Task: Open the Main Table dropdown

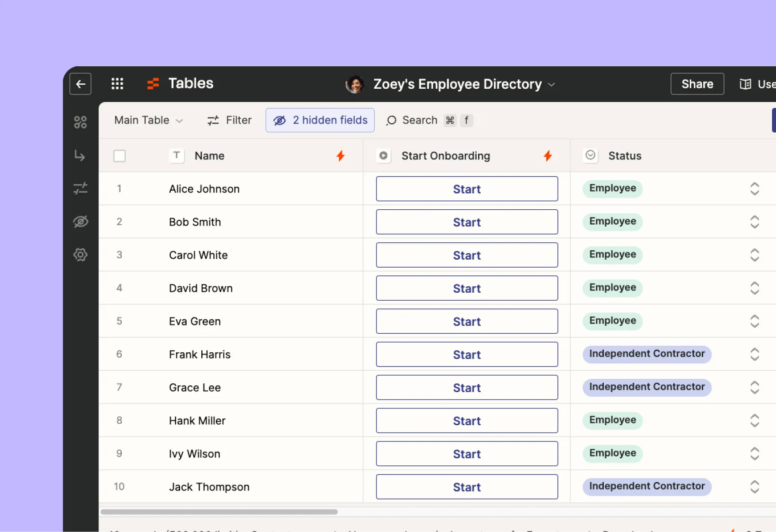Action: (148, 120)
